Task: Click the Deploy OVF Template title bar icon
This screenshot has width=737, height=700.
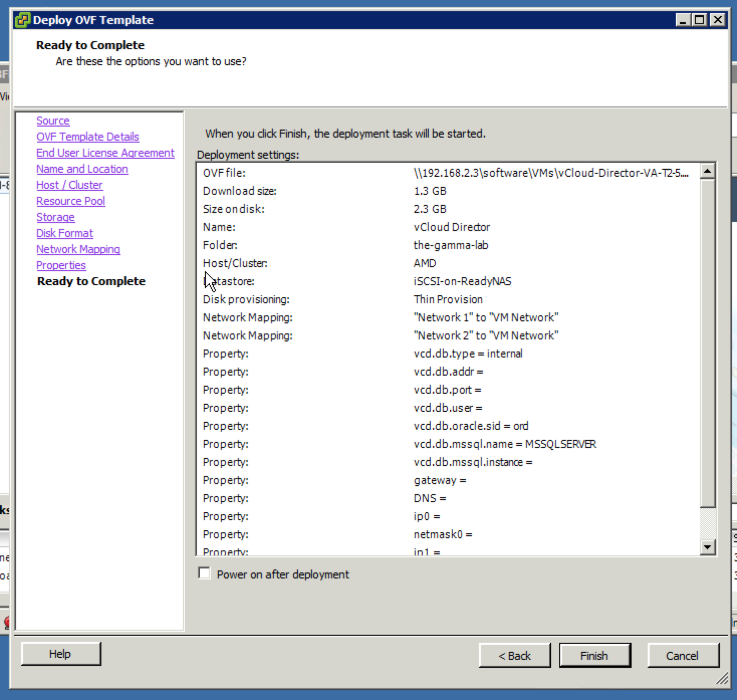Action: pyautogui.click(x=23, y=20)
